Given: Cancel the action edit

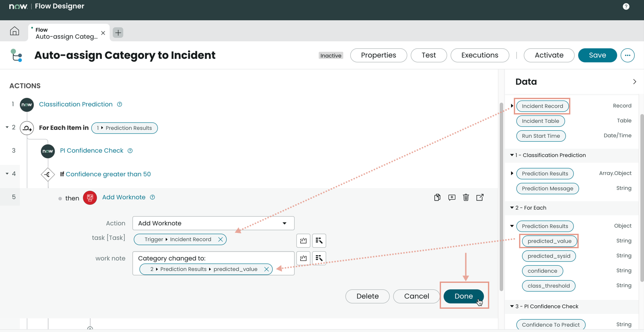Looking at the screenshot, I should pyautogui.click(x=416, y=296).
